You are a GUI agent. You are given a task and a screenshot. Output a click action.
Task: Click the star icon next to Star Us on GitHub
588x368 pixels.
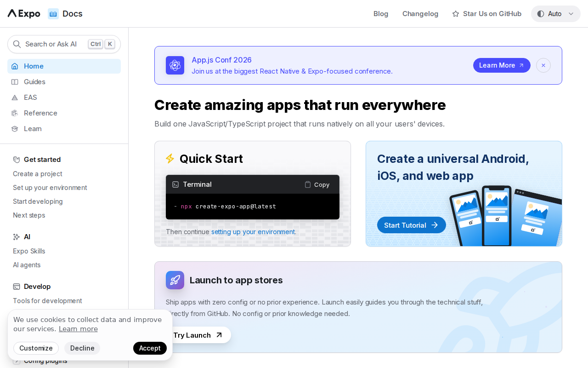pos(454,13)
